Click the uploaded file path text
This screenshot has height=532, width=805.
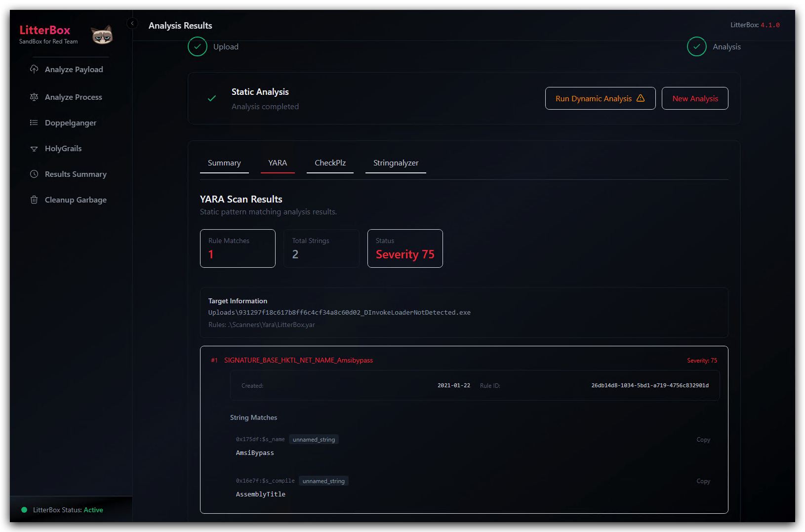[x=339, y=313]
